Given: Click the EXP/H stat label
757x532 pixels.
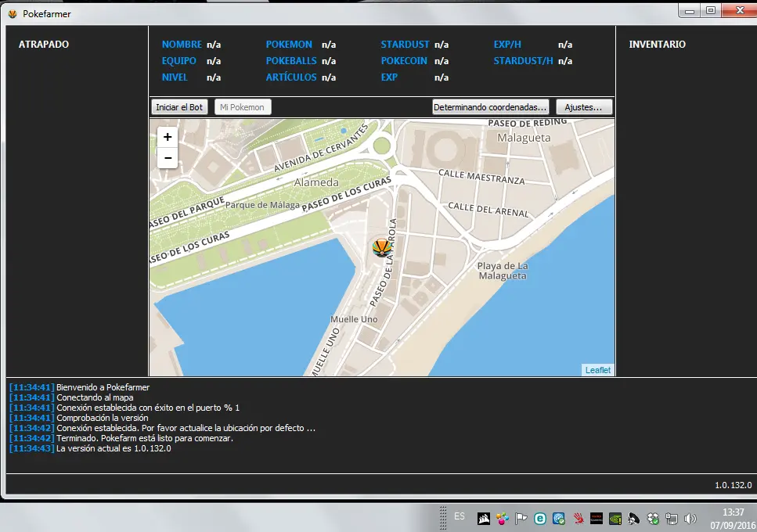Looking at the screenshot, I should point(507,45).
